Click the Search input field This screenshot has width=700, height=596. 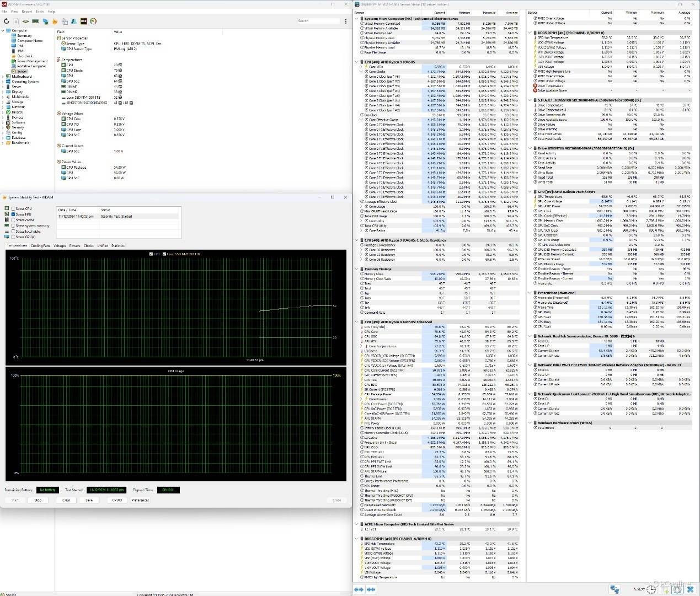(318, 21)
